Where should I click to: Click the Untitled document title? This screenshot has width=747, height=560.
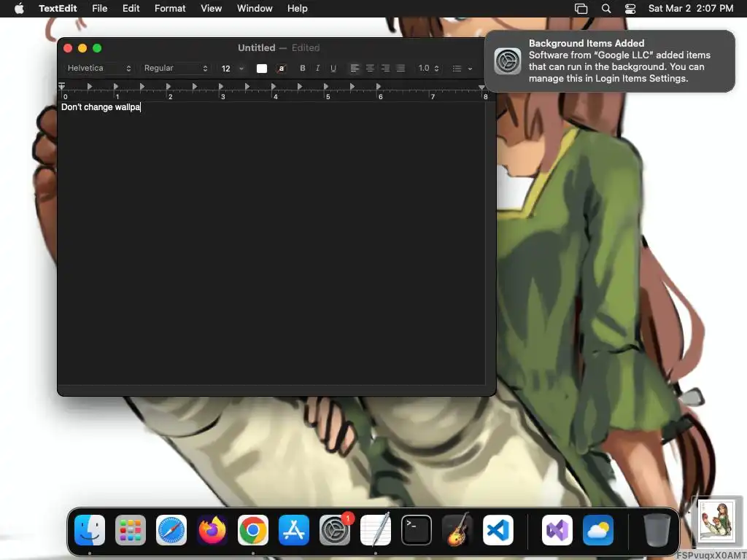pos(256,47)
